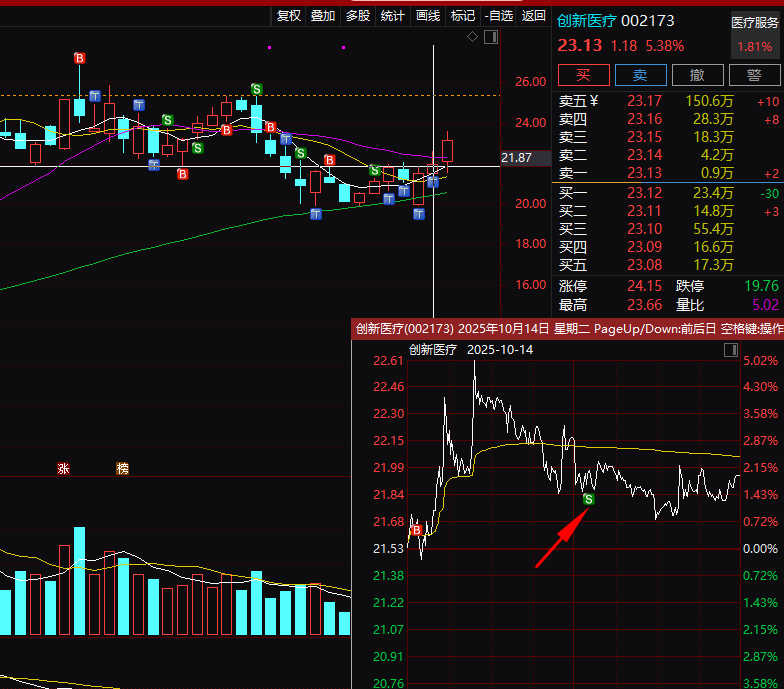Select the 买五 price 23.08
This screenshot has width=784, height=689.
pos(644,265)
